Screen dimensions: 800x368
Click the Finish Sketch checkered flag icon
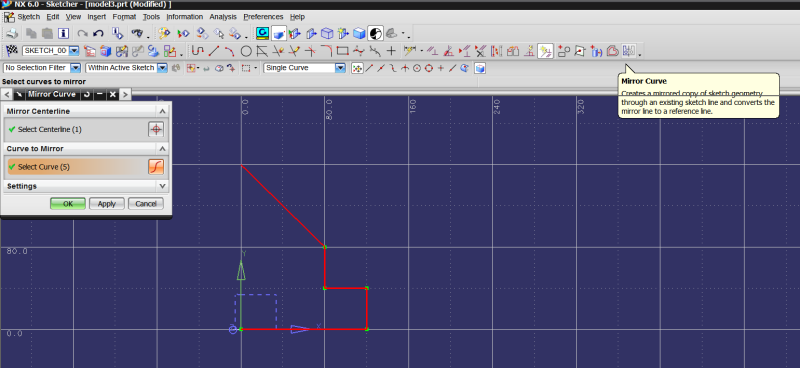pos(11,51)
